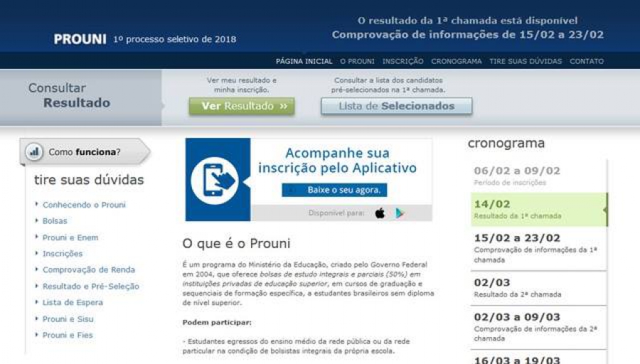Viewport: 640px width, 364px height.
Task: Click the O que é o Prouni heading
Action: click(x=236, y=243)
